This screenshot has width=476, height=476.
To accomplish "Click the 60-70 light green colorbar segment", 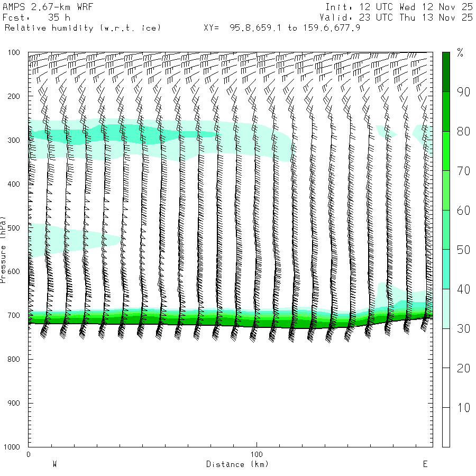I will click(446, 190).
